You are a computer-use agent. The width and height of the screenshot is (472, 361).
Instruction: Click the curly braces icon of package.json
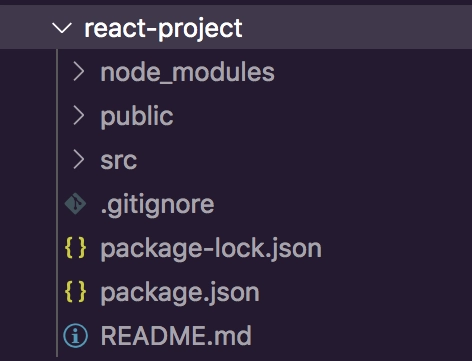76,292
